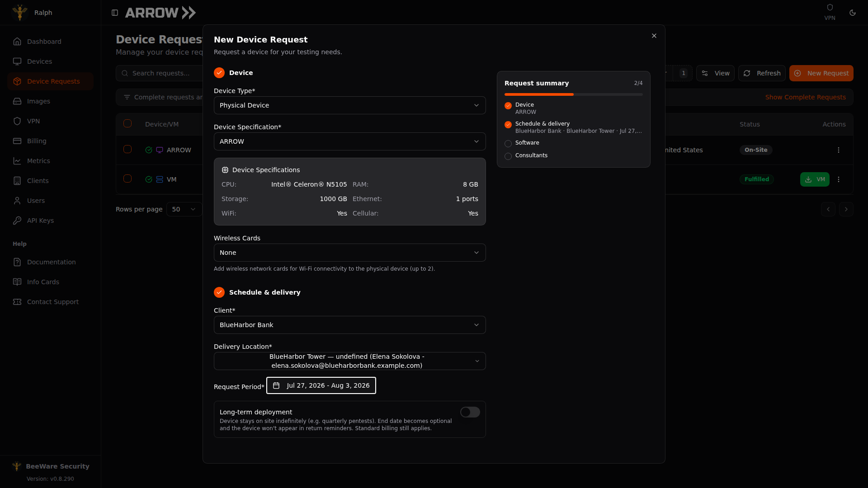
Task: Open actions menu for VM row
Action: 839,179
